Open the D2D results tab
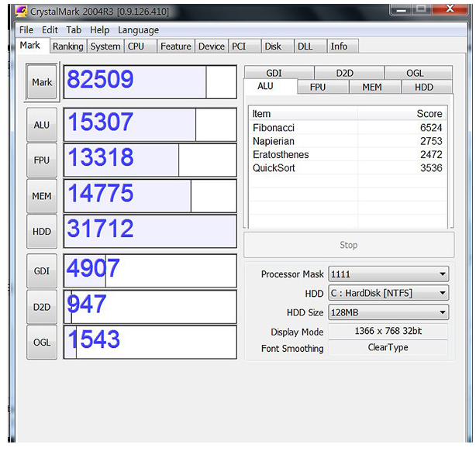Screen dimensions: 476x451 (x=350, y=73)
